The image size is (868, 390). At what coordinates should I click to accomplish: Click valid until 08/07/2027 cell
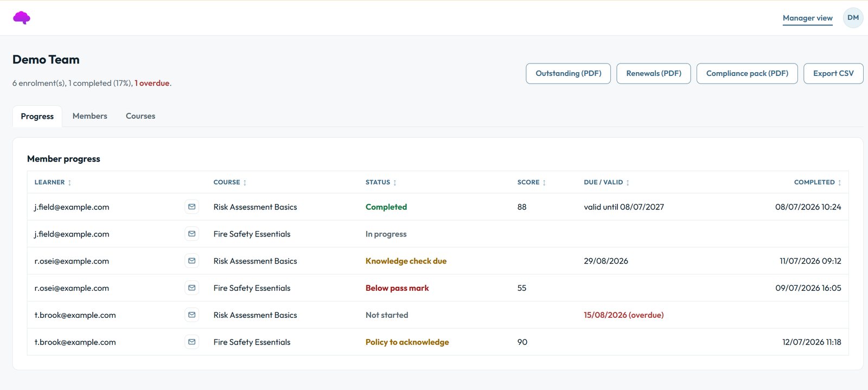pyautogui.click(x=624, y=207)
